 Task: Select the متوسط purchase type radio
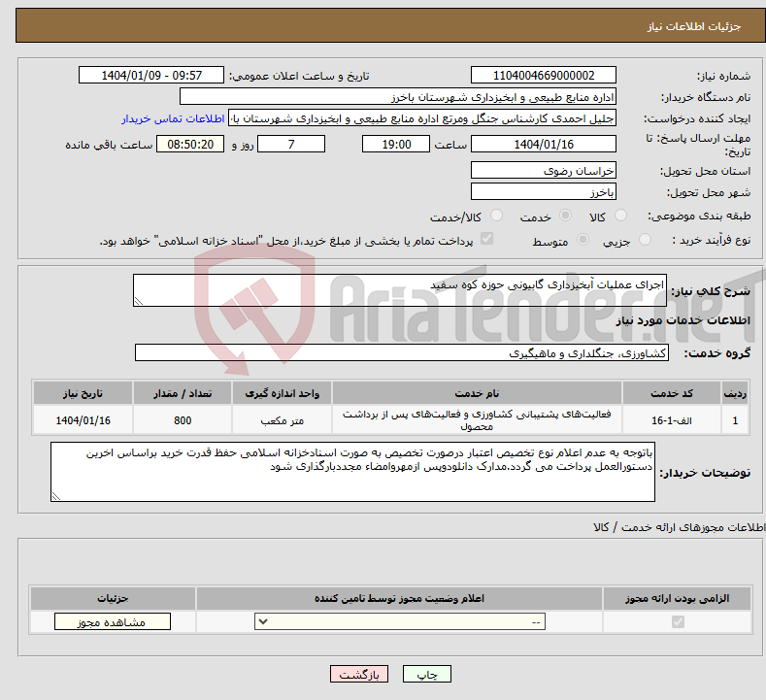point(583,240)
